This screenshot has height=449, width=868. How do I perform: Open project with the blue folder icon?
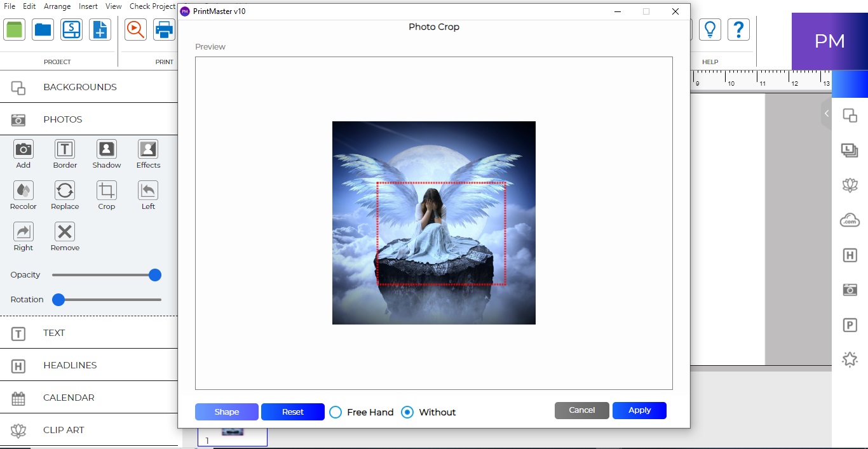tap(43, 29)
